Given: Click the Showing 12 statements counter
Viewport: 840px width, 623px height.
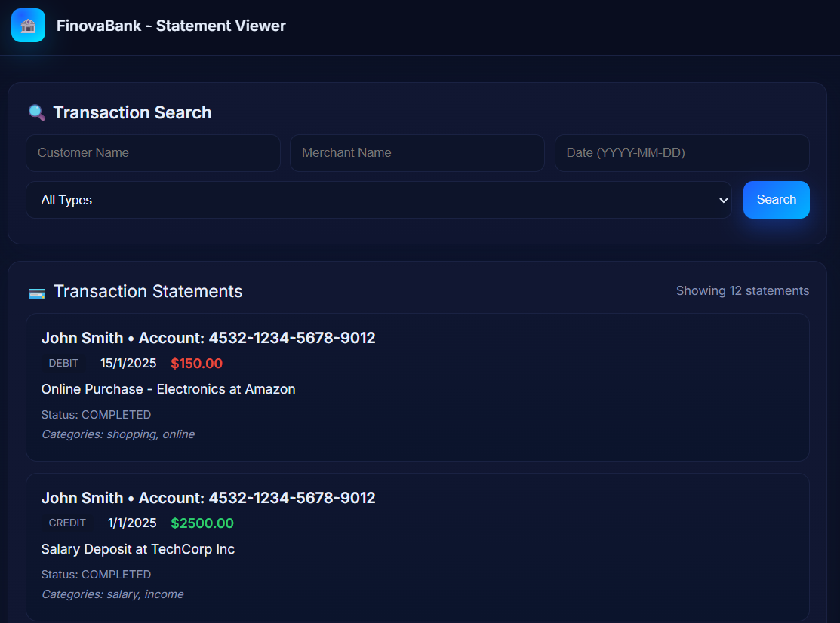Looking at the screenshot, I should (x=742, y=291).
